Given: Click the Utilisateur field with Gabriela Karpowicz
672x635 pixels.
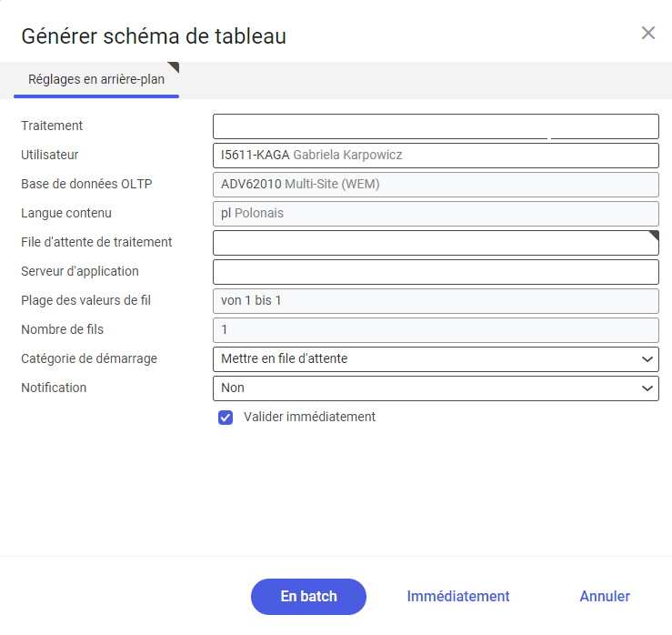Looking at the screenshot, I should 436,156.
